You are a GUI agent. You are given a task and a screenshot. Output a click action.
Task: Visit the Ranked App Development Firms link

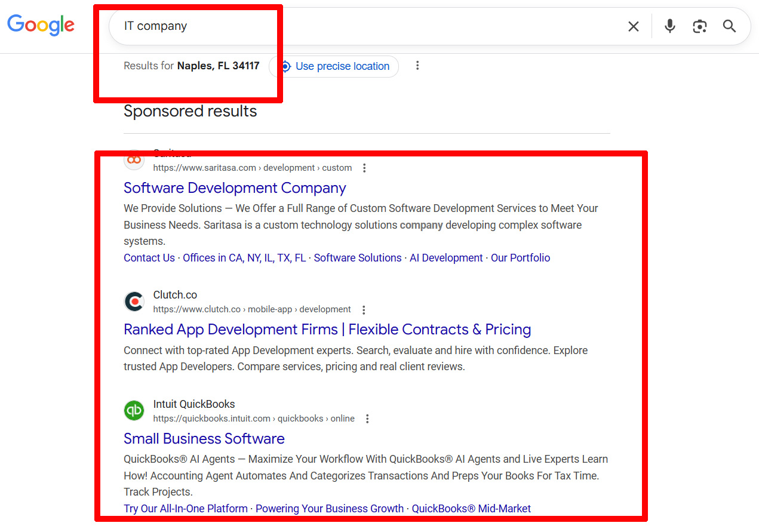(327, 329)
